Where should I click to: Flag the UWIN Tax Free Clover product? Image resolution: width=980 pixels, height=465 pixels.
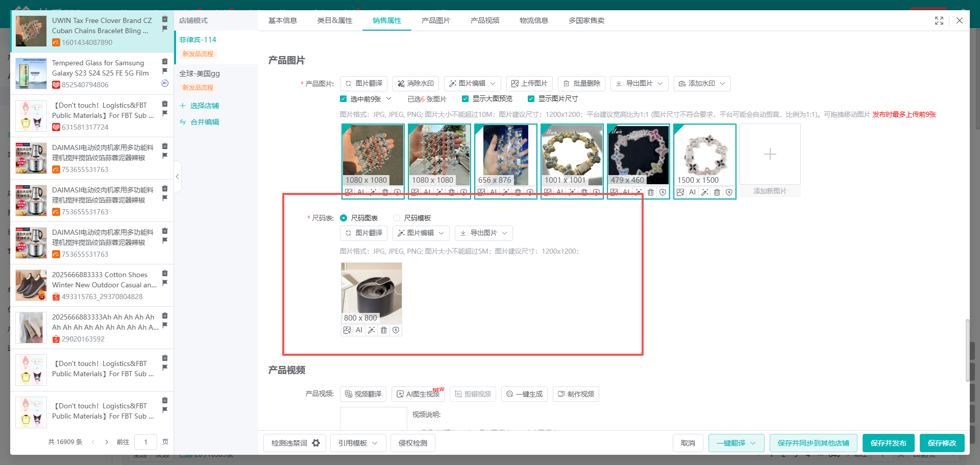pos(164,29)
